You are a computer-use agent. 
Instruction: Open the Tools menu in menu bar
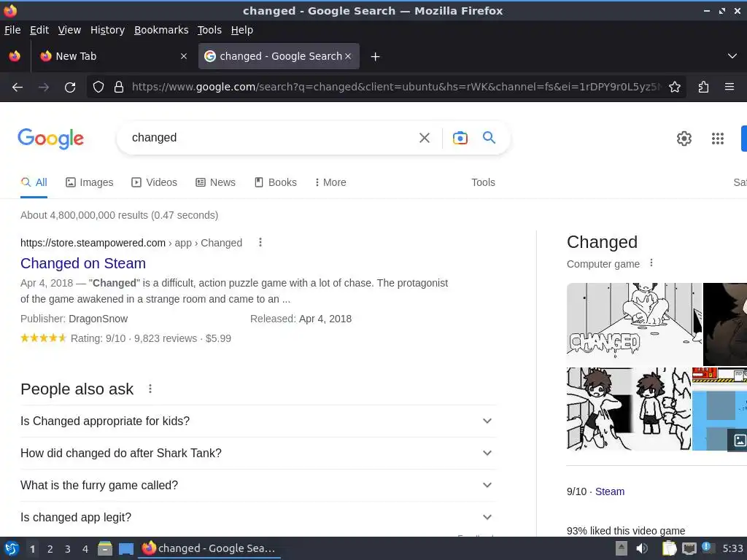209,30
